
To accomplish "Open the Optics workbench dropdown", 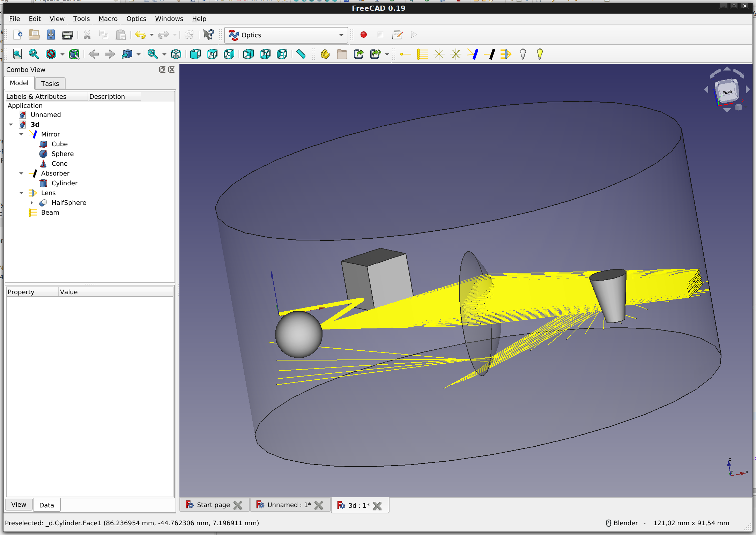I will tap(341, 35).
